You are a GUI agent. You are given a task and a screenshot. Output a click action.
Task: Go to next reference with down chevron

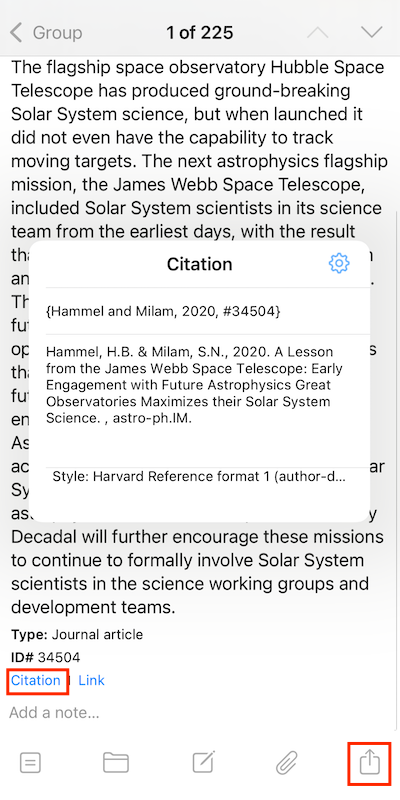[371, 32]
